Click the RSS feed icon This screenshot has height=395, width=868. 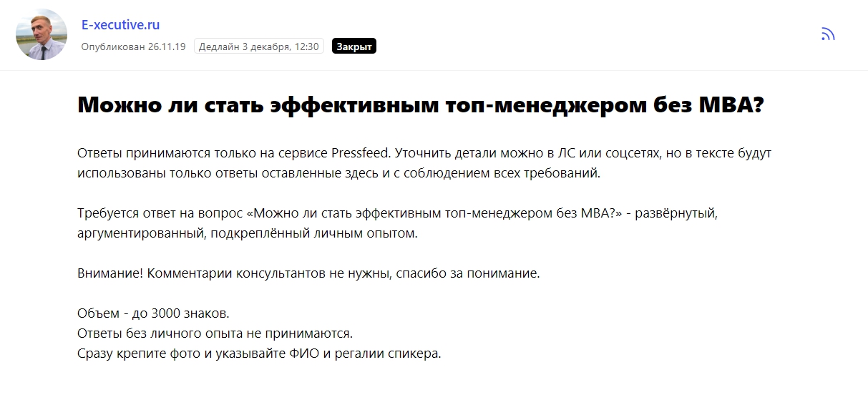pos(828,34)
